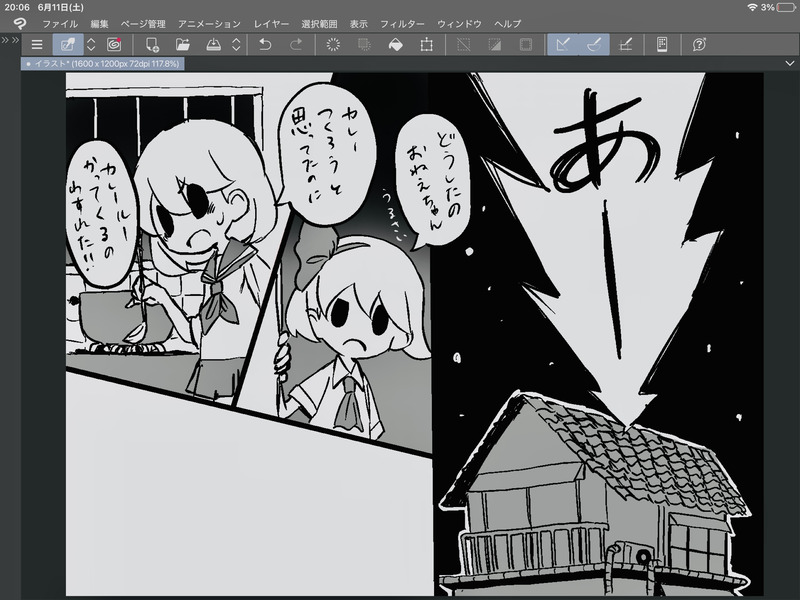Open the help question mark icon
The width and height of the screenshot is (800, 600).
pos(699,44)
